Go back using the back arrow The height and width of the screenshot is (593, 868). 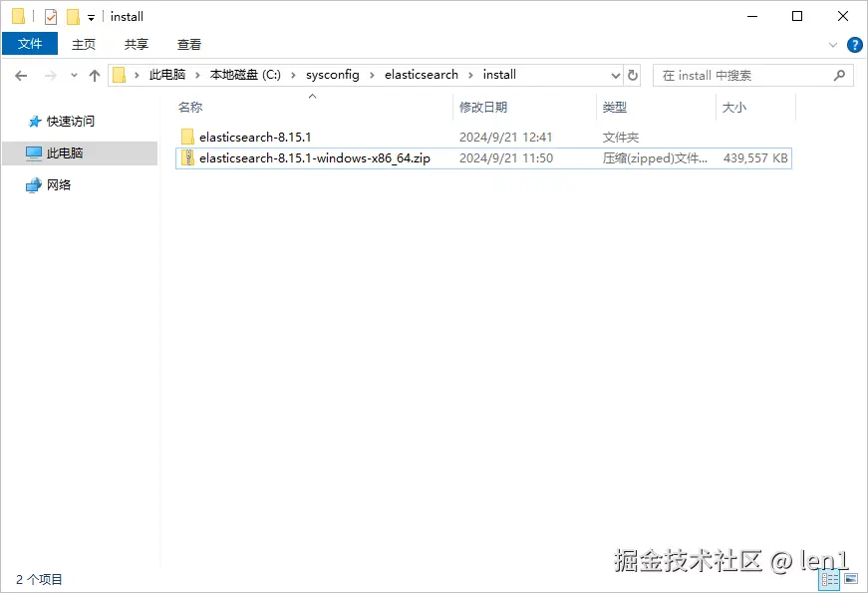(21, 76)
